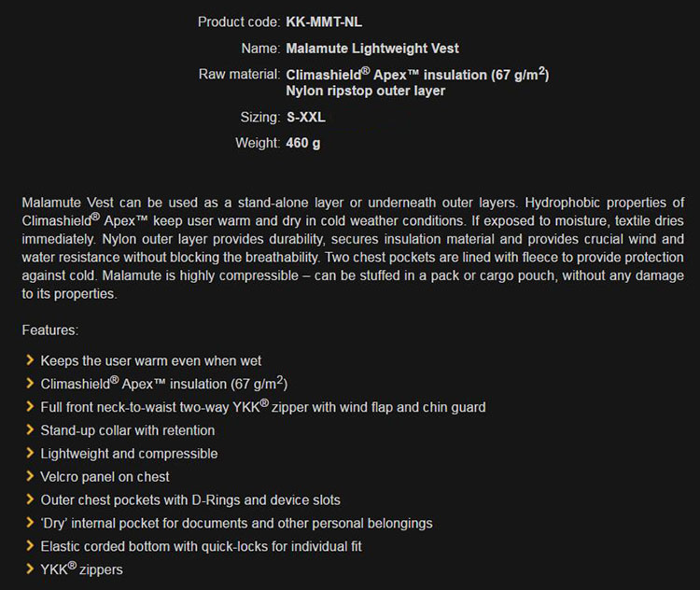Click the 'Velcro panel on chest' feature text
The height and width of the screenshot is (590, 700).
(105, 476)
